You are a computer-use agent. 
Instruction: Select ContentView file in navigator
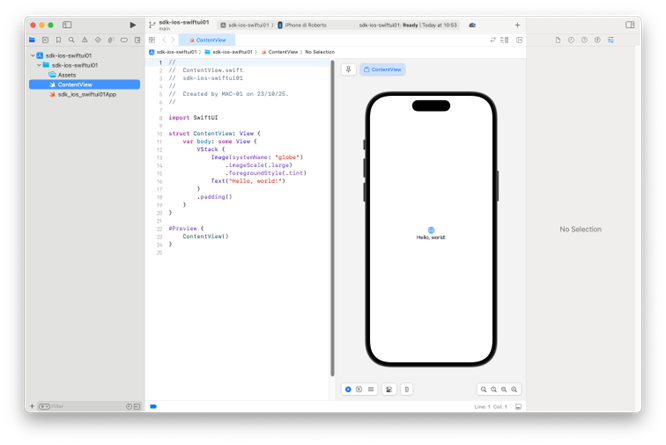tap(85, 84)
